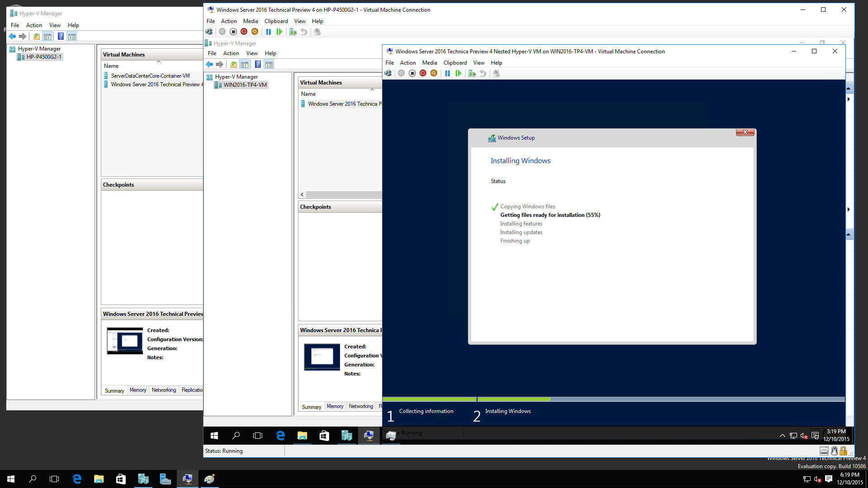This screenshot has height=488, width=868.
Task: Select Windows Server 2016 Technical Preview 4 VM row
Action: [154, 84]
